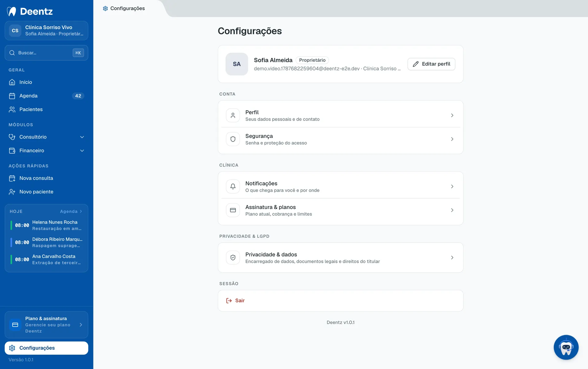588x369 pixels.
Task: Open Pacientes from the sidebar
Action: coord(46,109)
